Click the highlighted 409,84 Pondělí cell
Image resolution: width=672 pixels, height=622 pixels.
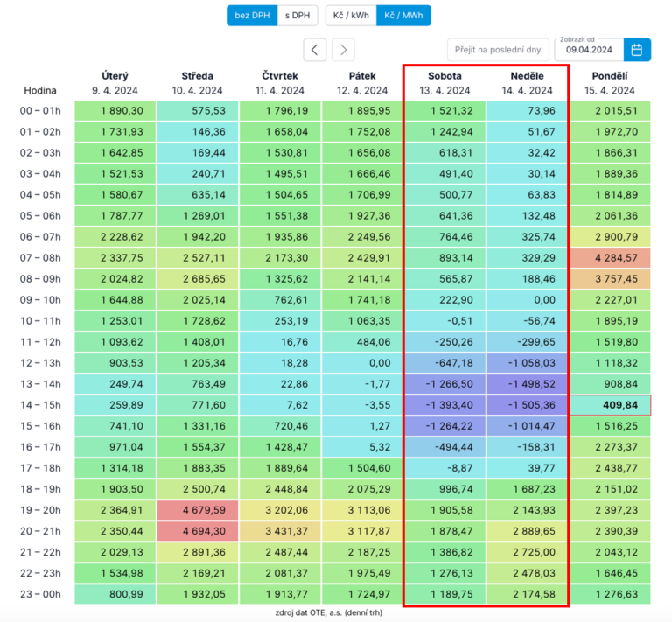click(610, 405)
